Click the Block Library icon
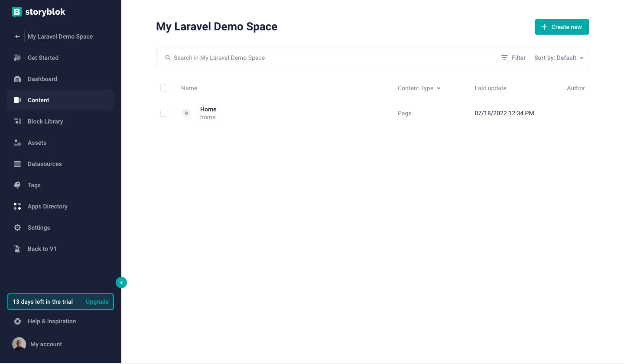The height and width of the screenshot is (364, 624). coord(17,121)
